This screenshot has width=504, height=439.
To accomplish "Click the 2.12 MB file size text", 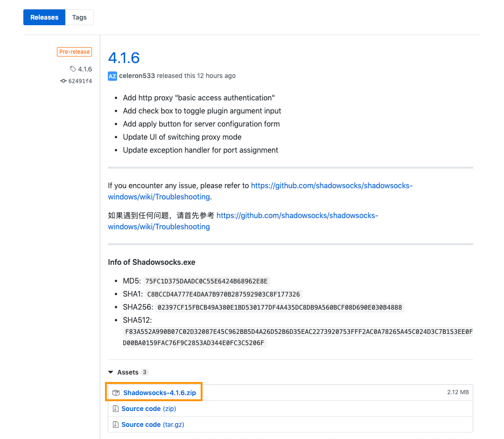I will [x=458, y=392].
